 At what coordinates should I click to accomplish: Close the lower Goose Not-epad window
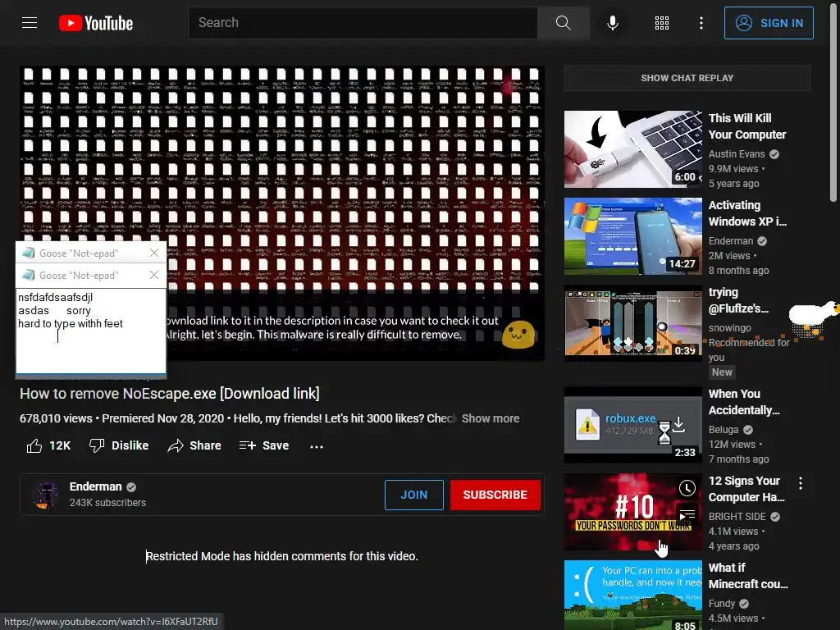pyautogui.click(x=154, y=275)
